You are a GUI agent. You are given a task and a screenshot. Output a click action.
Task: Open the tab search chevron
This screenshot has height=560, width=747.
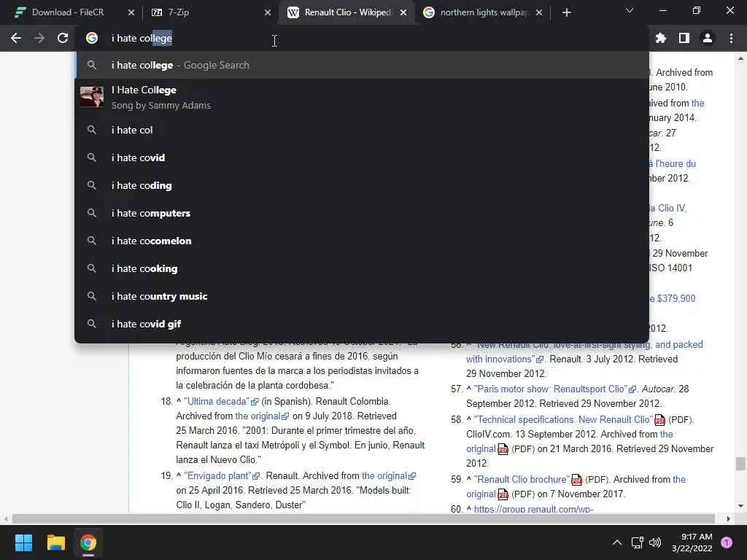[x=630, y=10]
